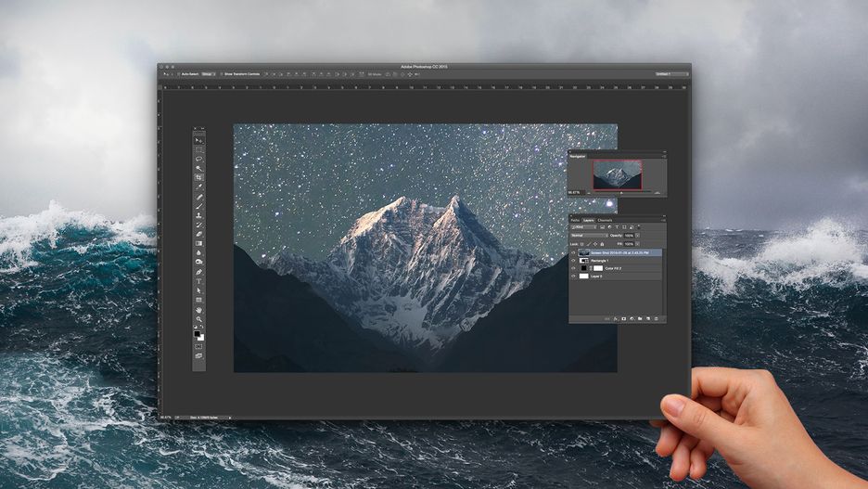Viewport: 868px width, 489px height.
Task: Click the create new layer icon
Action: click(648, 318)
